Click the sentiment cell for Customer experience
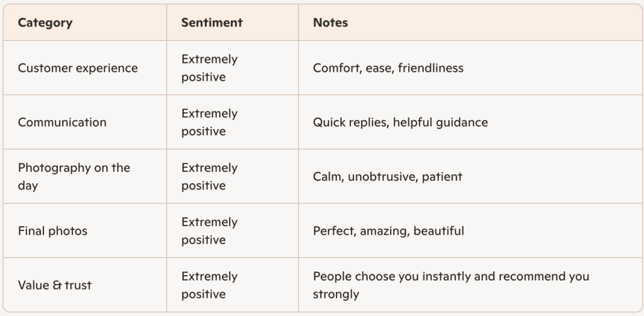This screenshot has width=644, height=316. [x=209, y=68]
